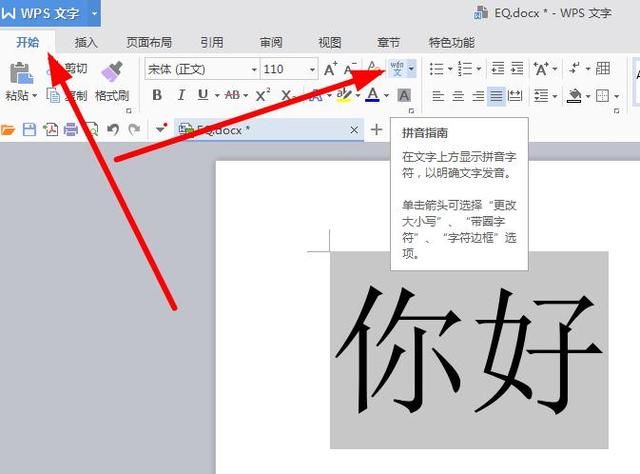
Task: Click the Phonetic Guide (拼音指南) icon
Action: tap(398, 68)
